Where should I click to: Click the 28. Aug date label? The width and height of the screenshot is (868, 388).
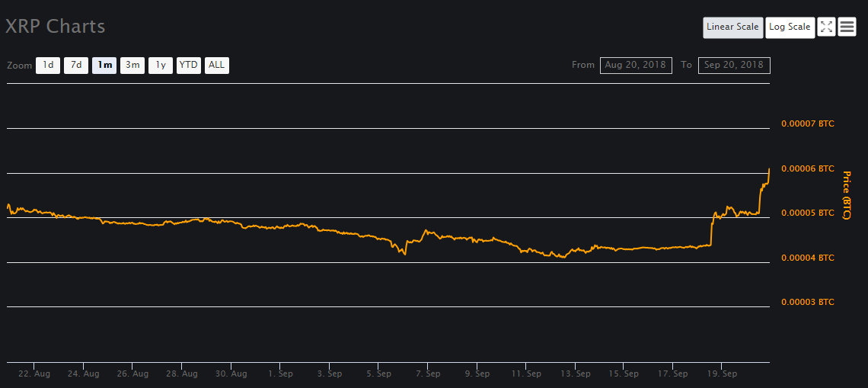point(182,374)
